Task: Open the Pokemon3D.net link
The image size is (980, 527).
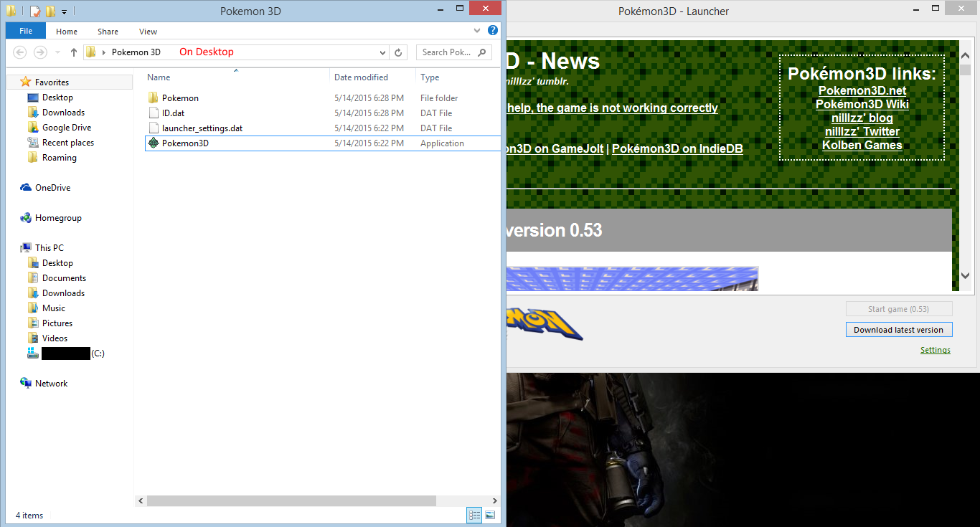Action: tap(862, 90)
